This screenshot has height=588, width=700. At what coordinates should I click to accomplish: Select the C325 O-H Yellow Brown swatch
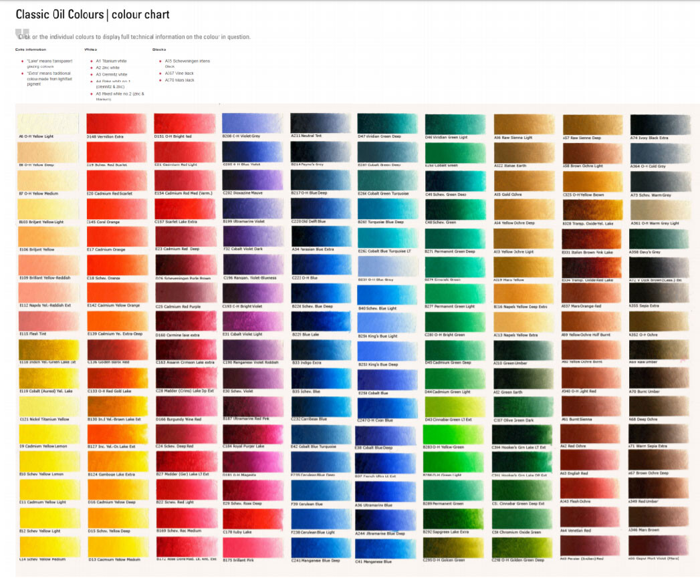593,182
